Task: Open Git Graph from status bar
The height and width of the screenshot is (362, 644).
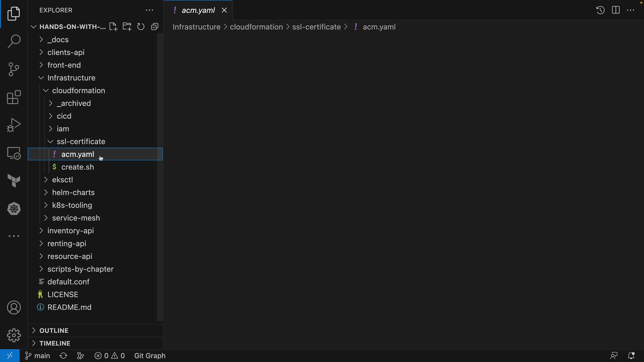Action: pos(150,356)
